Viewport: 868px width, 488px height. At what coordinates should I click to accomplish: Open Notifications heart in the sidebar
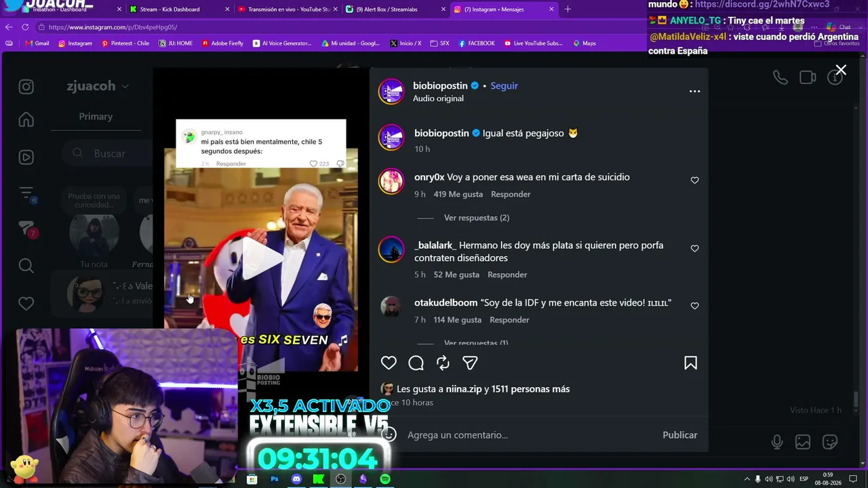[26, 303]
